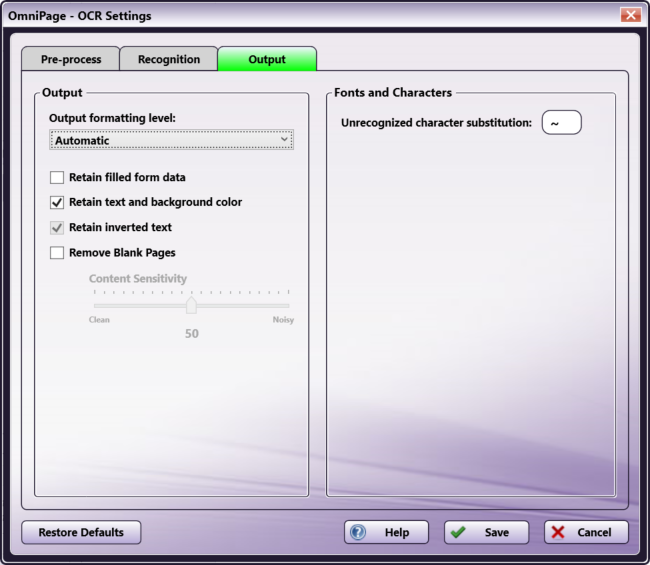Image resolution: width=650 pixels, height=565 pixels.
Task: Close the OmniPage OCR Settings window
Action: point(631,15)
